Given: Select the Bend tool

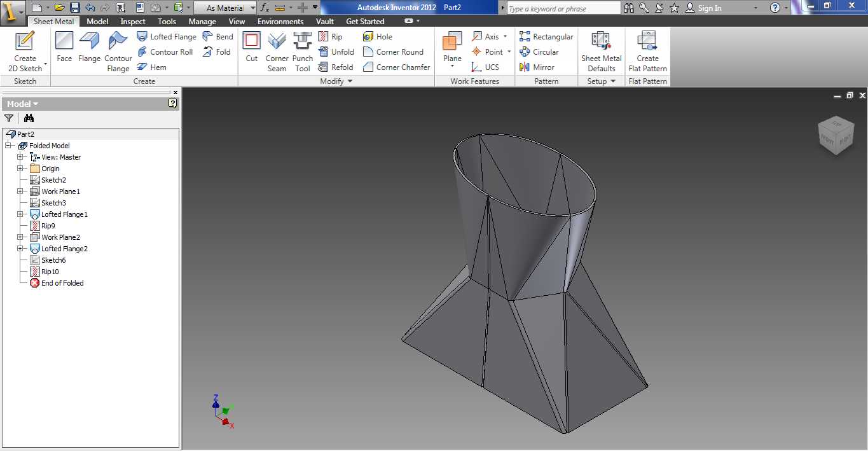Looking at the screenshot, I should coord(218,37).
